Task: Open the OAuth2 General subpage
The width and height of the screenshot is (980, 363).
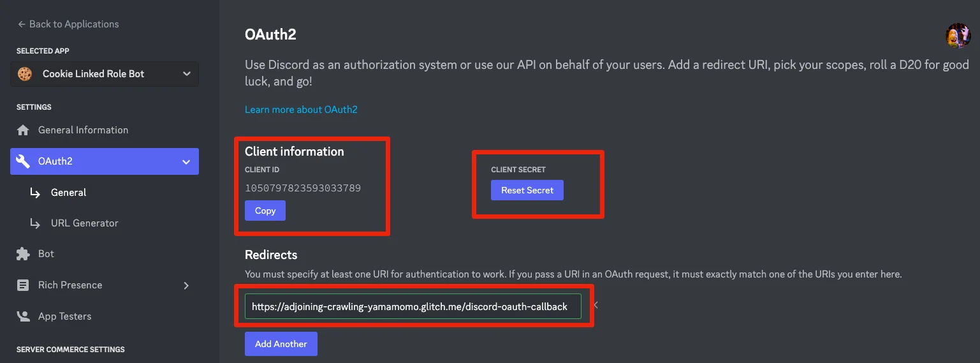Action: click(x=68, y=193)
